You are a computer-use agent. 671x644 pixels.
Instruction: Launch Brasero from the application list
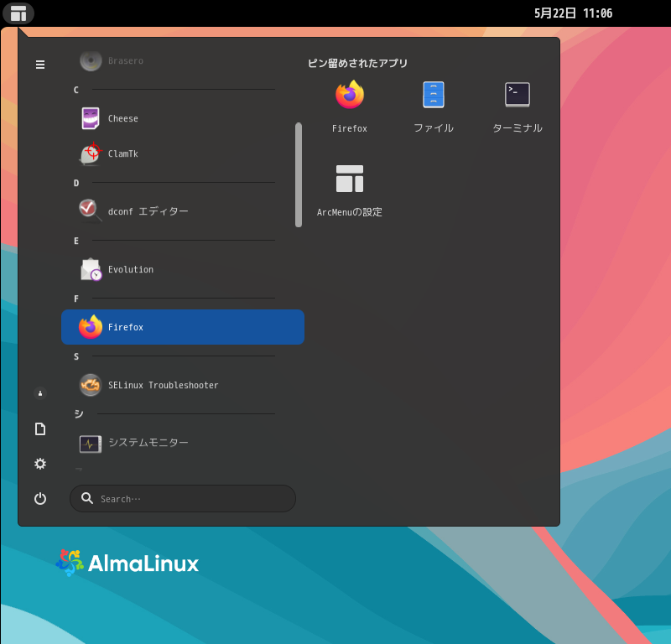183,60
